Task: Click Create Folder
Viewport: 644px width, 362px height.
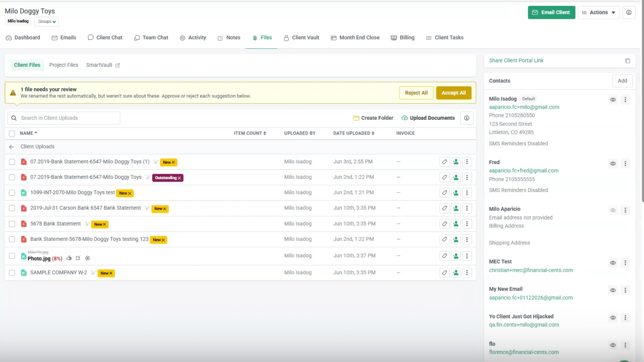Action: tap(373, 118)
